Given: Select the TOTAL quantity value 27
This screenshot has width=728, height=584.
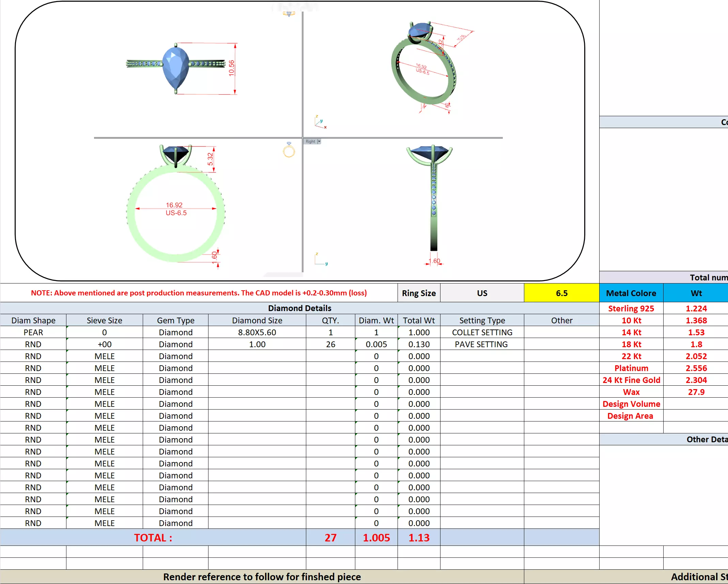Looking at the screenshot, I should point(330,537).
